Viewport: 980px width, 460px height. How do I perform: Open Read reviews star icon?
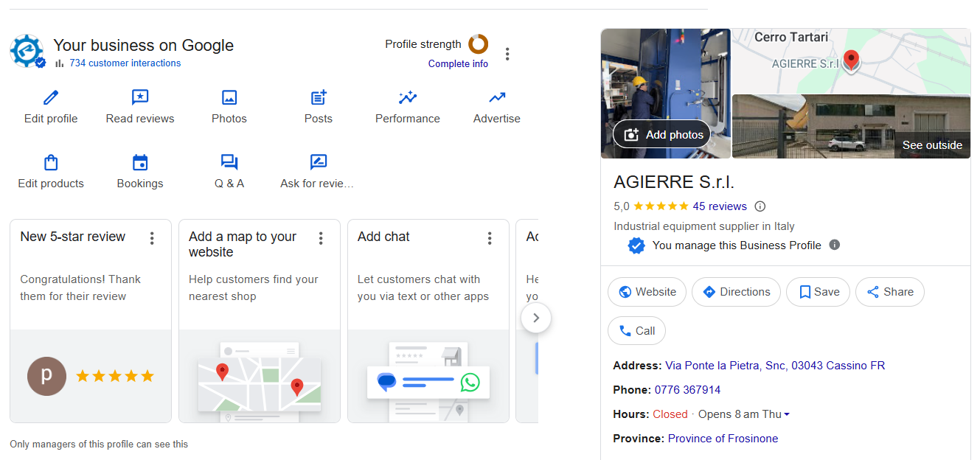pos(140,97)
